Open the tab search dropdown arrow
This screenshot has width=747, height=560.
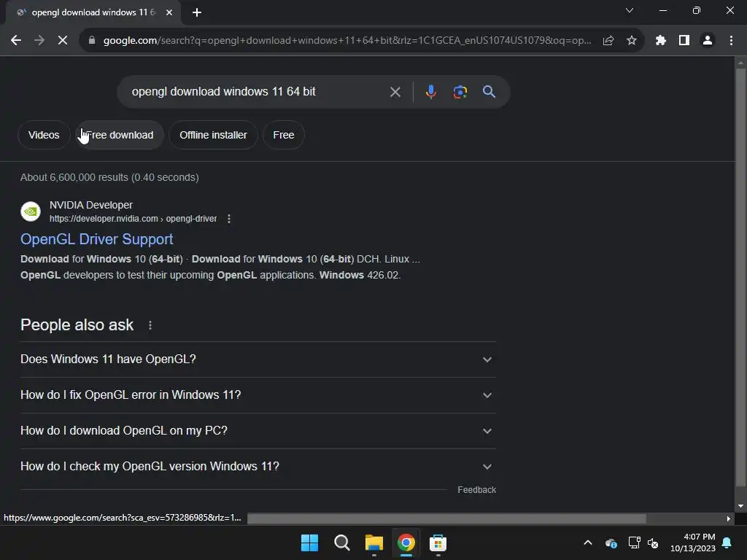click(630, 10)
